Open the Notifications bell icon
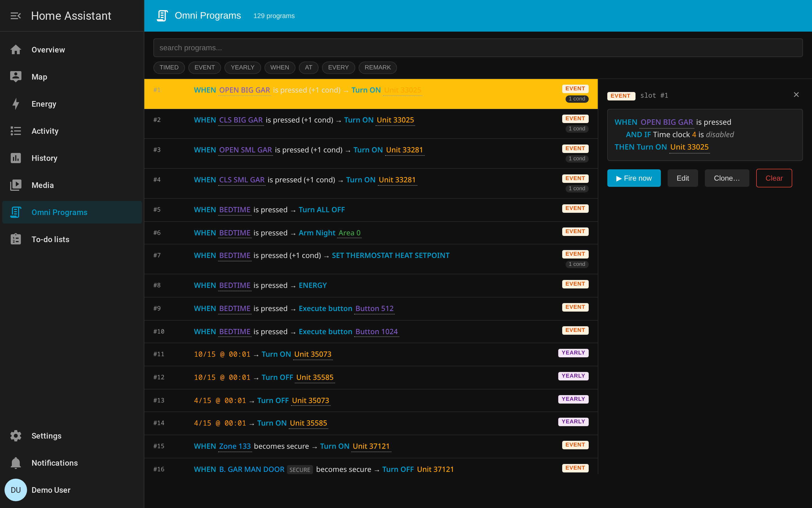The width and height of the screenshot is (812, 508). [16, 463]
